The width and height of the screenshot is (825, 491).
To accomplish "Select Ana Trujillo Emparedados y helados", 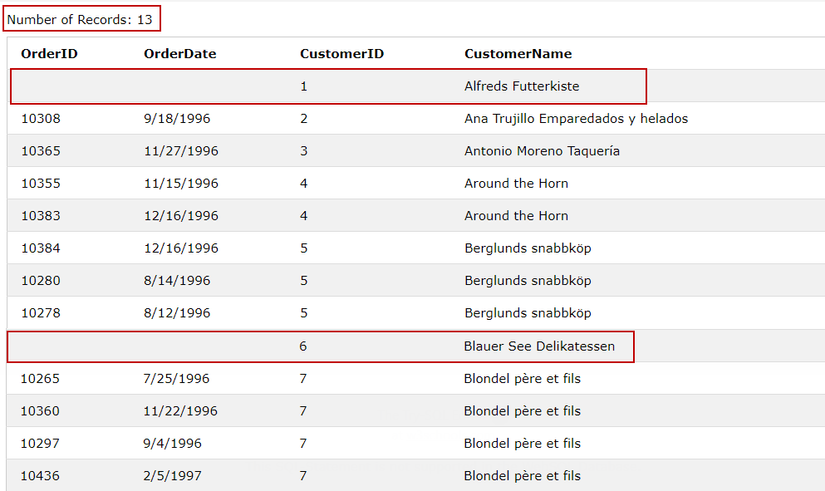I will 576,119.
